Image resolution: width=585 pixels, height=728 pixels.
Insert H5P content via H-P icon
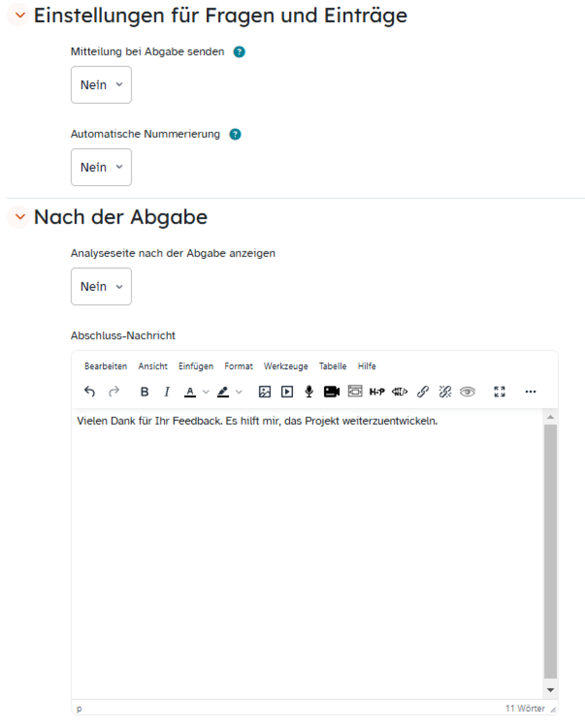click(x=377, y=391)
